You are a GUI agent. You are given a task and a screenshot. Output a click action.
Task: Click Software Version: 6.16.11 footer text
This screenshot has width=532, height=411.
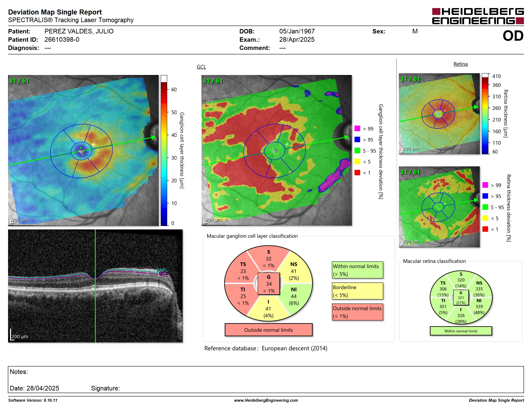[33, 400]
